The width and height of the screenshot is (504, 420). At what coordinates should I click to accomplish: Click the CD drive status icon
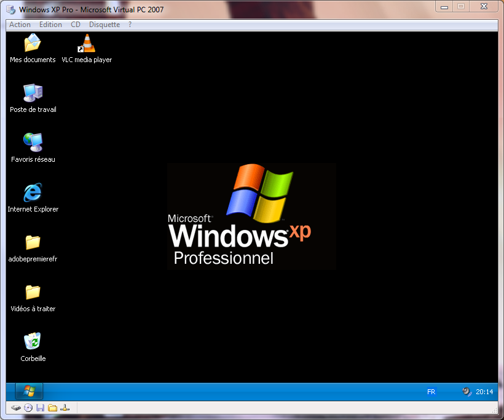tap(28, 408)
